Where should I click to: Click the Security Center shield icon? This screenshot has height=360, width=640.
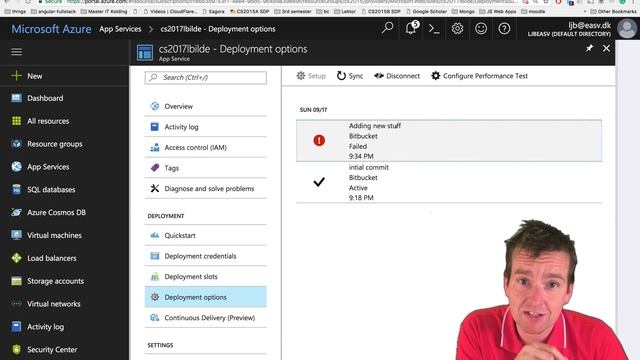16,349
